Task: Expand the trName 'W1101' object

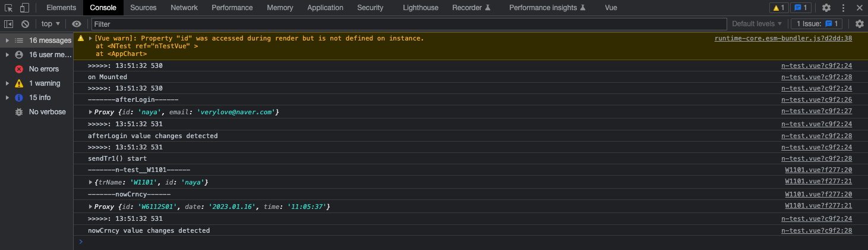Action: pos(90,182)
